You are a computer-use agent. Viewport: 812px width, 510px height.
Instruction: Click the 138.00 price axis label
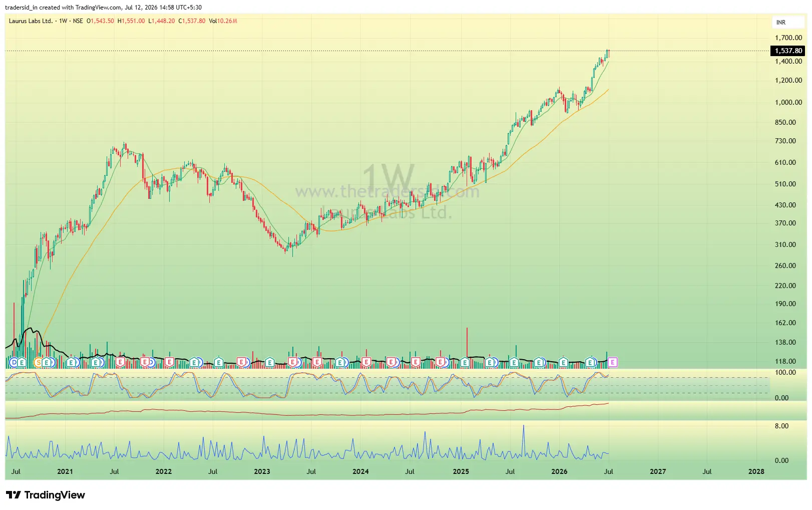coord(785,342)
